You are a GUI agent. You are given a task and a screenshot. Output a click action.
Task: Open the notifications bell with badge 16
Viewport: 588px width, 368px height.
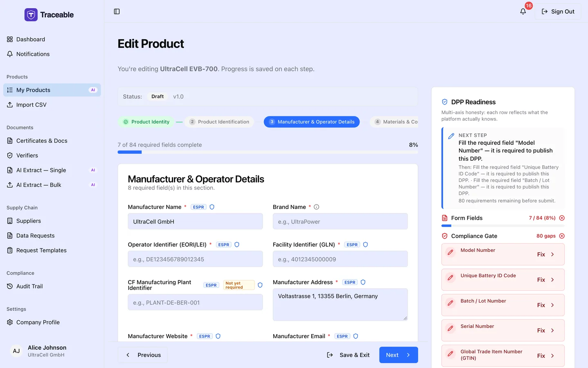click(523, 11)
